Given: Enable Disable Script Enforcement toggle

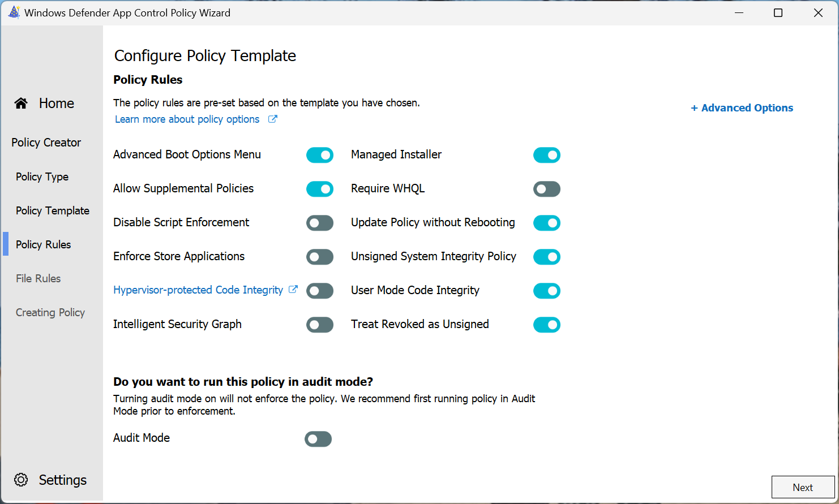Looking at the screenshot, I should tap(320, 223).
